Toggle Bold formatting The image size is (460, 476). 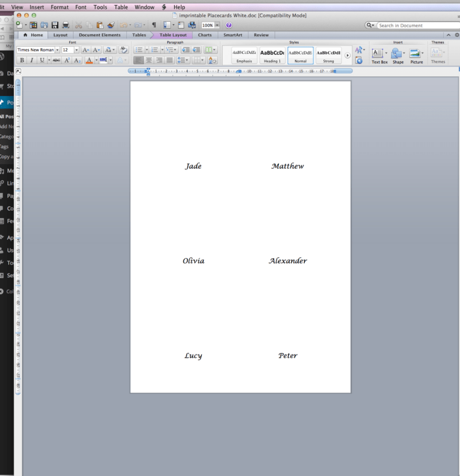22,60
